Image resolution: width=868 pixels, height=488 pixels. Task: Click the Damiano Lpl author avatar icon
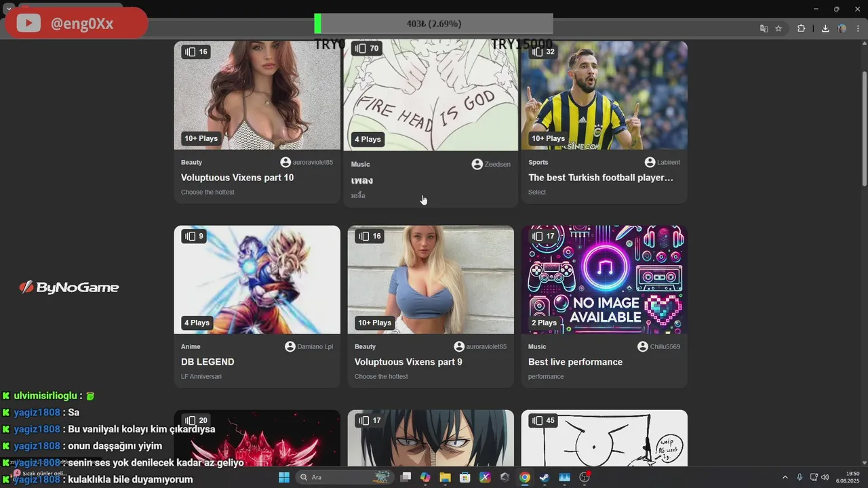tap(290, 347)
